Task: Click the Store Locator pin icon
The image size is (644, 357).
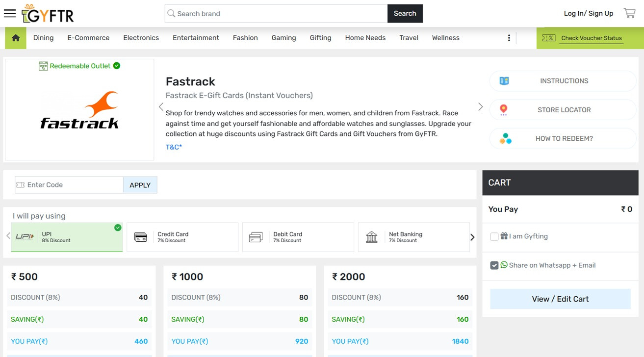Action: pyautogui.click(x=504, y=110)
